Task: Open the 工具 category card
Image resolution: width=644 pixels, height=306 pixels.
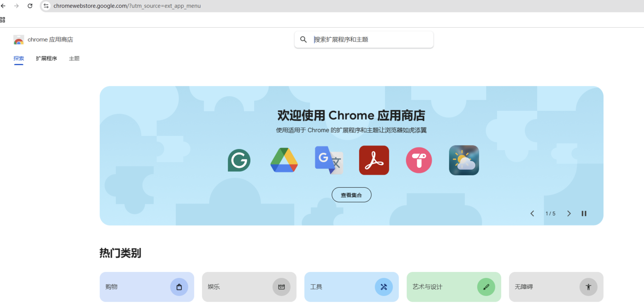Action: 351,287
